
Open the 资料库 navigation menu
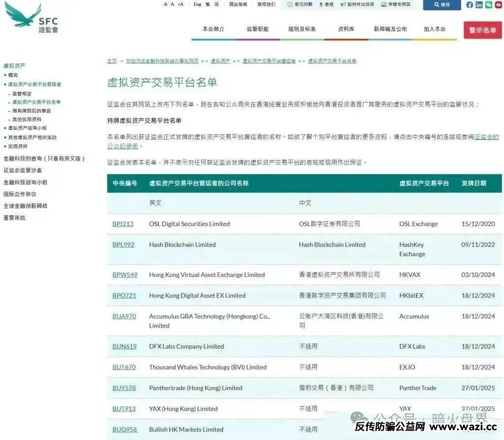346,29
